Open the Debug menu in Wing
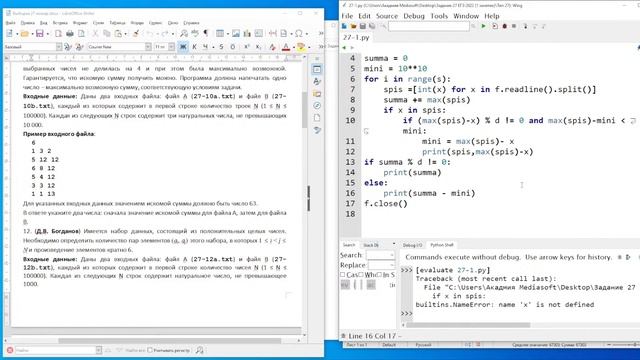This screenshot has height=360, width=640. [414, 16]
